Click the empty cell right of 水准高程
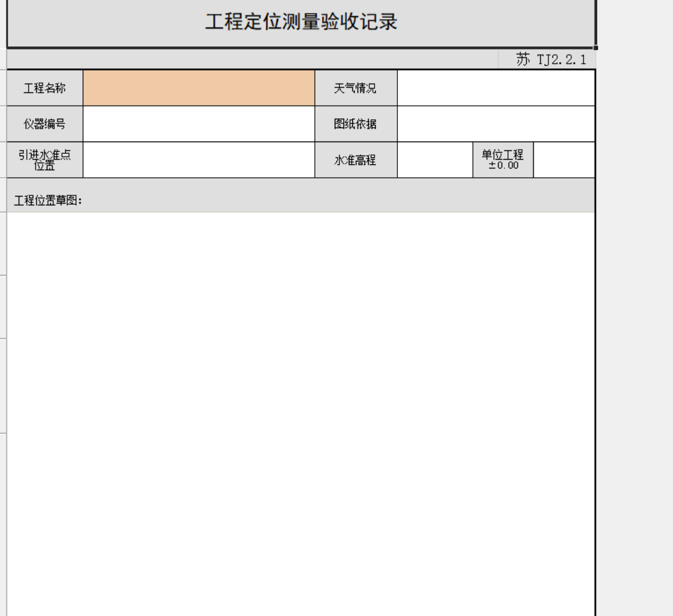 (x=435, y=160)
